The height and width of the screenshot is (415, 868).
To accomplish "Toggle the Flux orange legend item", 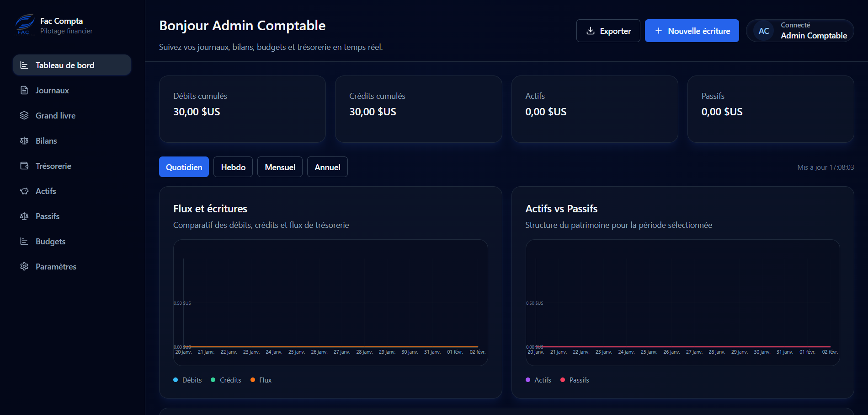I will tap(261, 380).
